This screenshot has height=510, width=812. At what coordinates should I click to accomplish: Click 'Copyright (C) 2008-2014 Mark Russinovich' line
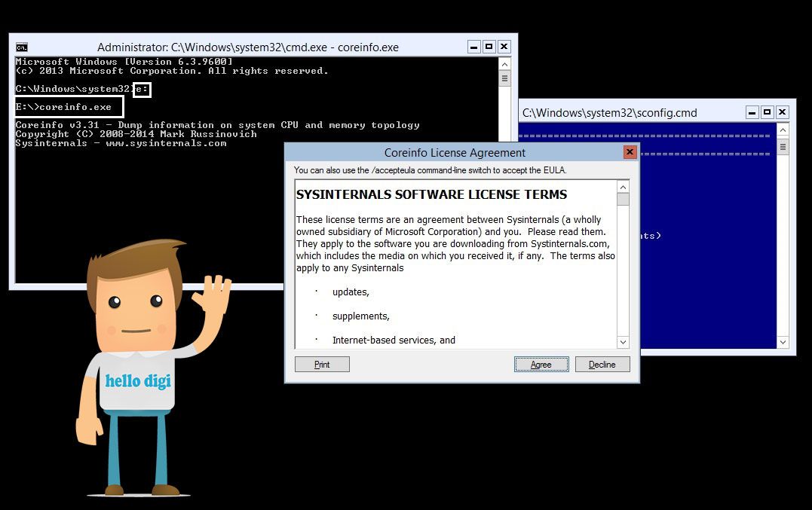pos(136,134)
